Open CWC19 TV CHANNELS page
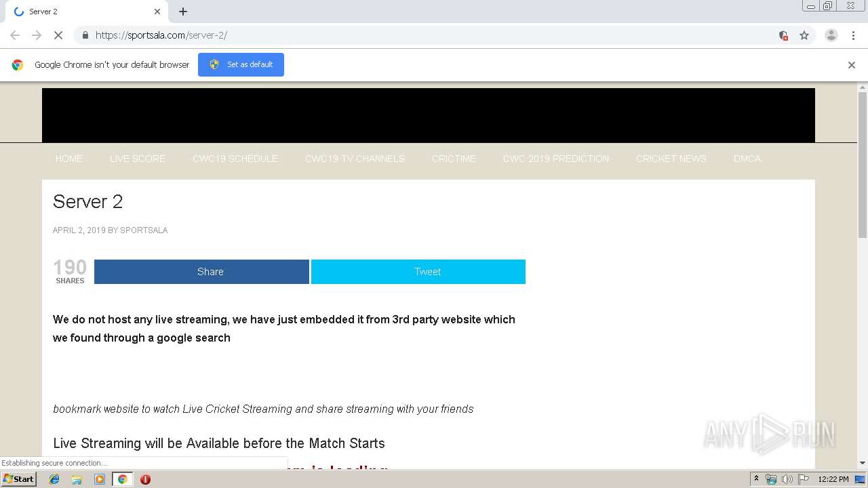The width and height of the screenshot is (868, 488). pos(355,159)
